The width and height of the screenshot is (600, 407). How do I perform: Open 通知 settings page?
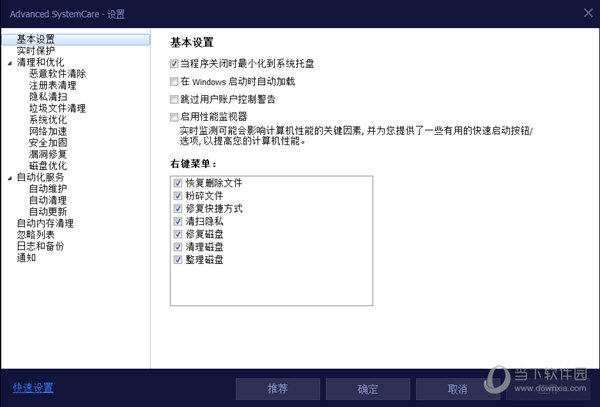click(26, 257)
